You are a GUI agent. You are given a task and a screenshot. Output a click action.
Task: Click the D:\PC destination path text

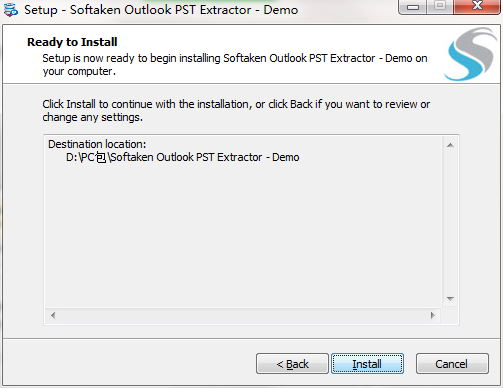182,157
